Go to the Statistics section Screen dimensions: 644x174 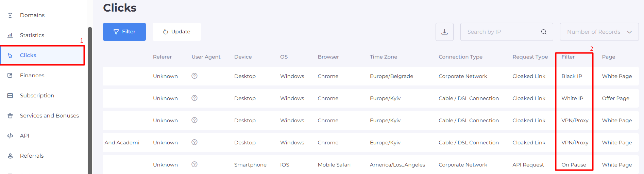32,35
